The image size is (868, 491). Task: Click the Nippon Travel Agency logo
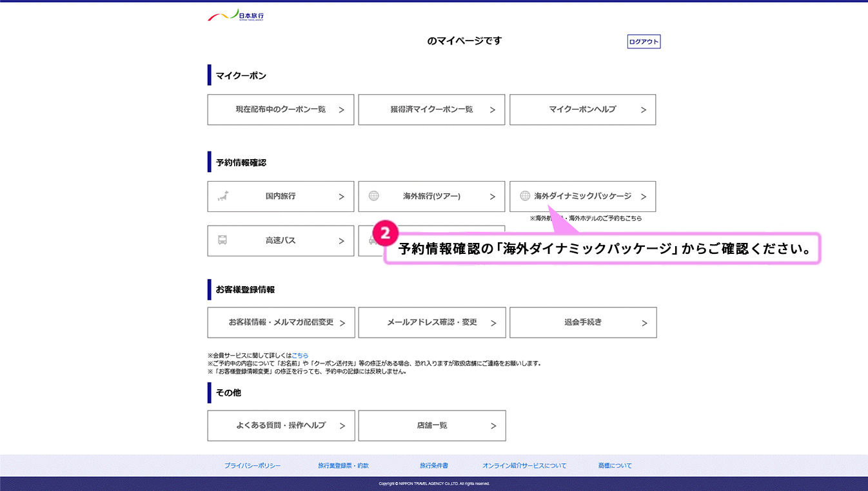235,15
